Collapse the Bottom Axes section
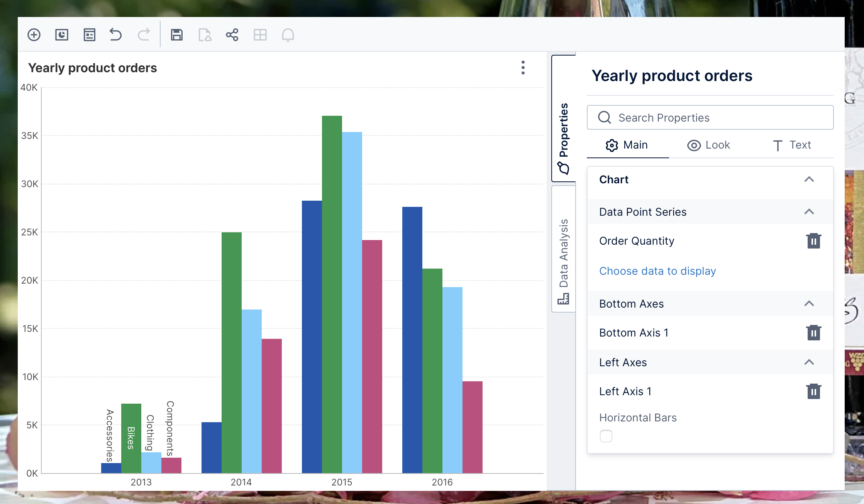Viewport: 864px width, 504px height. point(809,303)
